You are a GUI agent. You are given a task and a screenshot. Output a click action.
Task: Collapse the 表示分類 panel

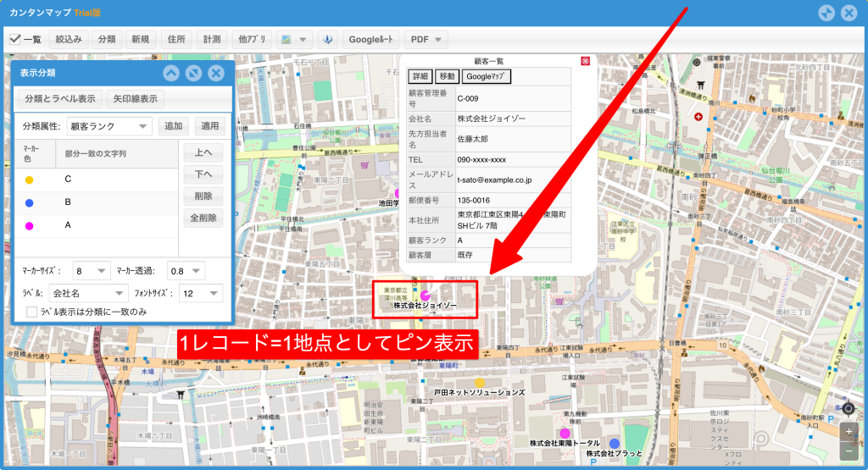pos(171,73)
